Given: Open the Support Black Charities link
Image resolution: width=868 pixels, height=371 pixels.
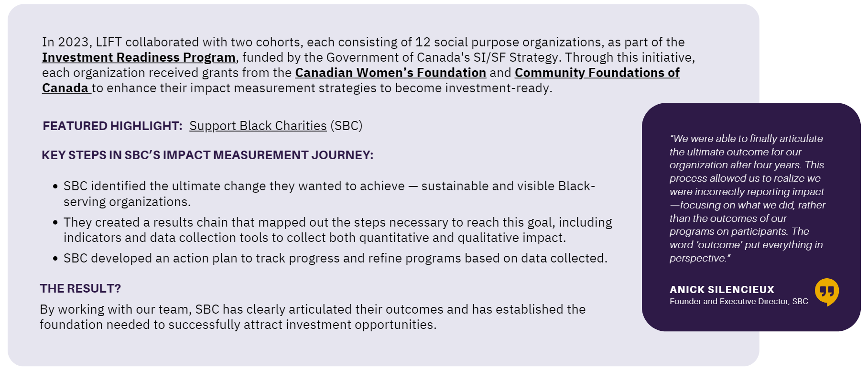Looking at the screenshot, I should pyautogui.click(x=258, y=126).
